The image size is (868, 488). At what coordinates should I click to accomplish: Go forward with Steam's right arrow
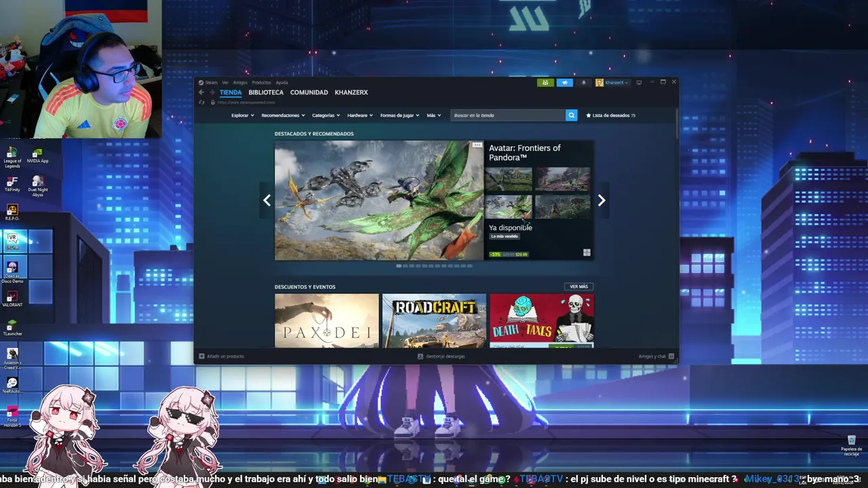[212, 92]
